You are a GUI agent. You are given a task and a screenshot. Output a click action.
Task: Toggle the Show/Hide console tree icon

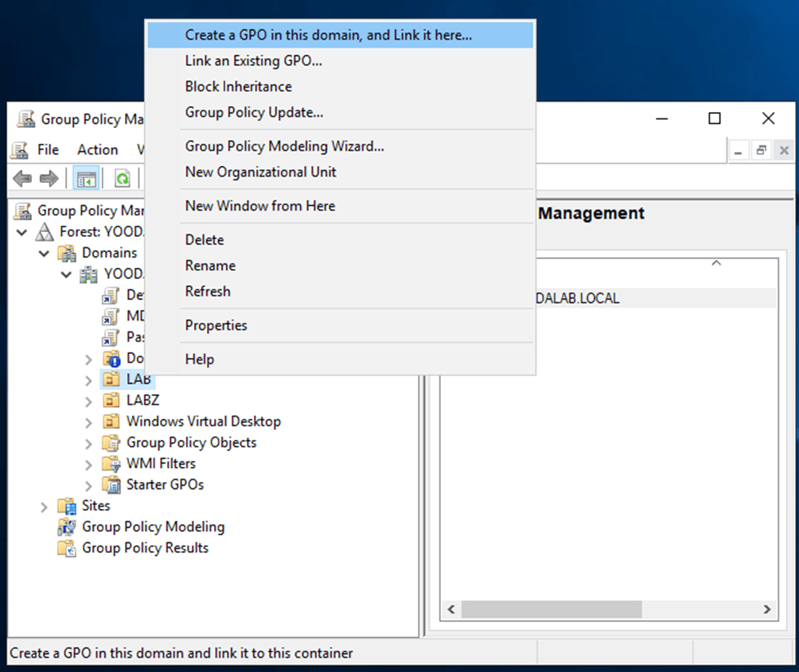pyautogui.click(x=86, y=179)
